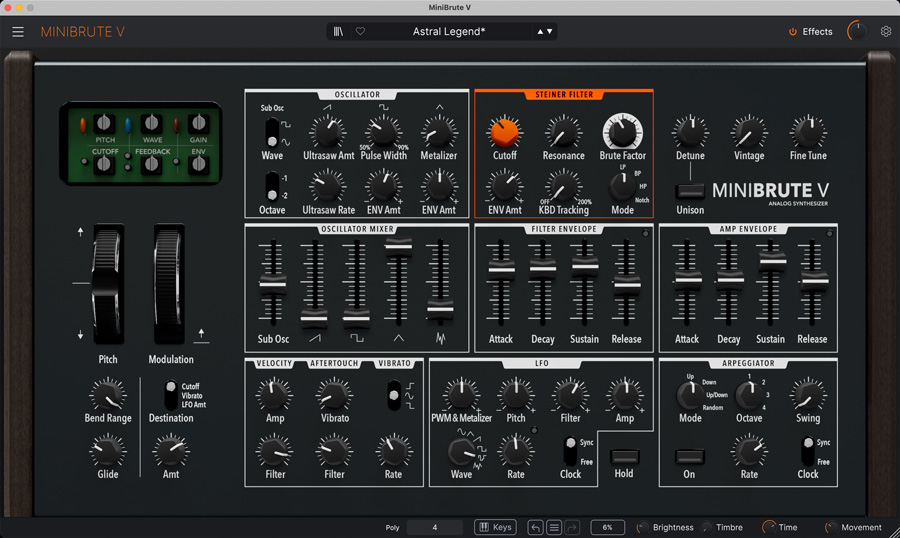Open the Poly voice count dropdown
Image resolution: width=900 pixels, height=538 pixels.
(x=435, y=527)
